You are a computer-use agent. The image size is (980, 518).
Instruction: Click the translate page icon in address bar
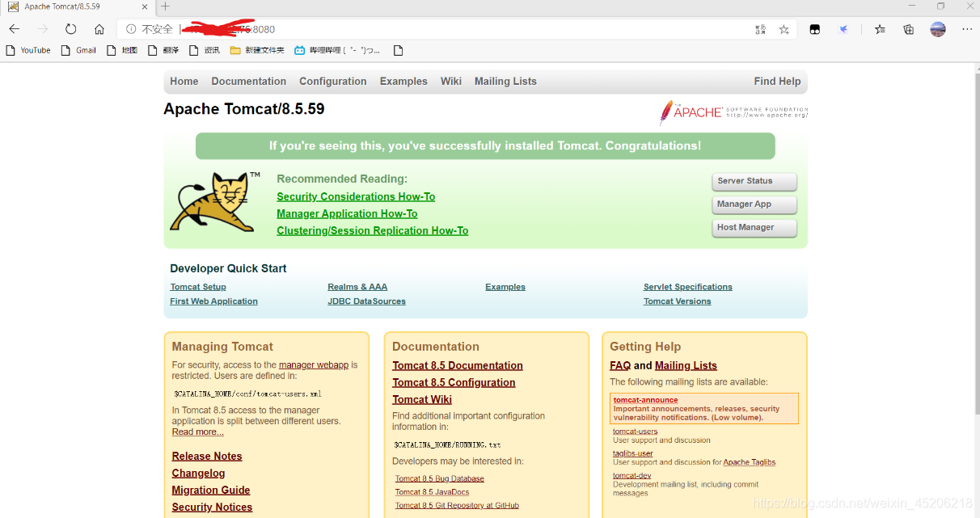[760, 29]
